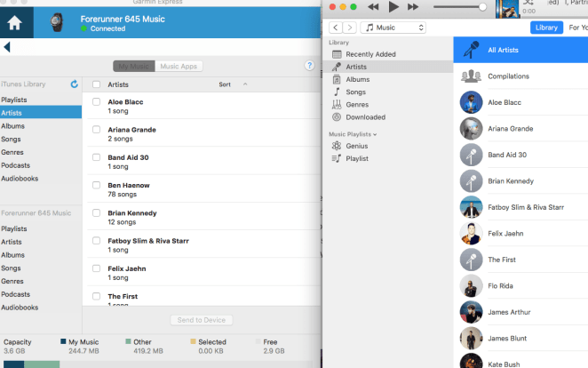Select Kate Bush in the iTunes artist list
The image size is (588, 368).
[520, 361]
